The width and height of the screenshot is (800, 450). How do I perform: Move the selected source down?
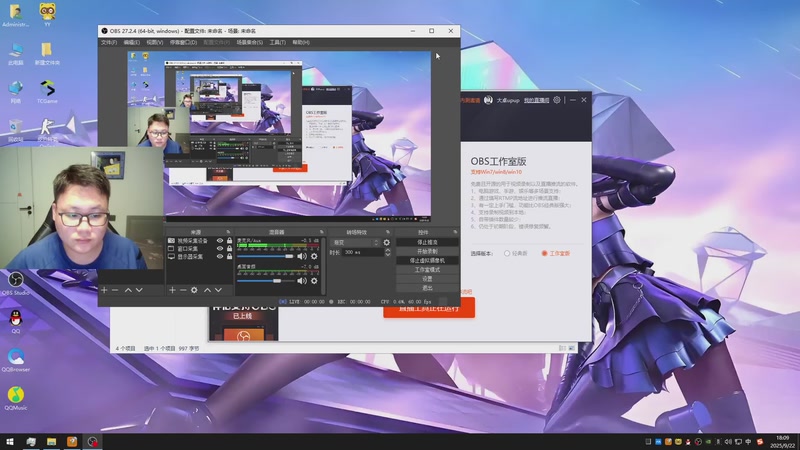(x=218, y=290)
